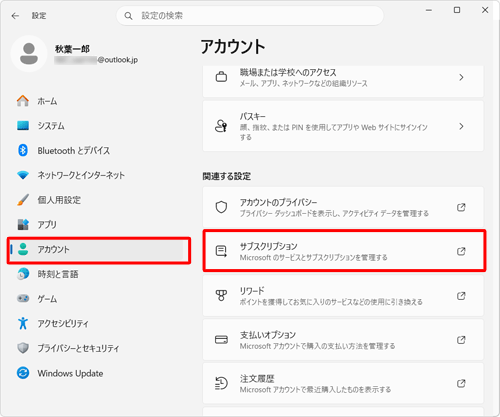500x417 pixels.
Task: Open the Windows Update icon
Action: pyautogui.click(x=23, y=373)
